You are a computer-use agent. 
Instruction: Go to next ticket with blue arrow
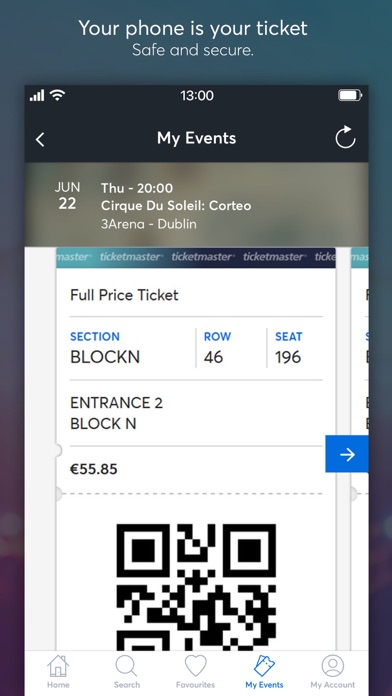(x=347, y=454)
